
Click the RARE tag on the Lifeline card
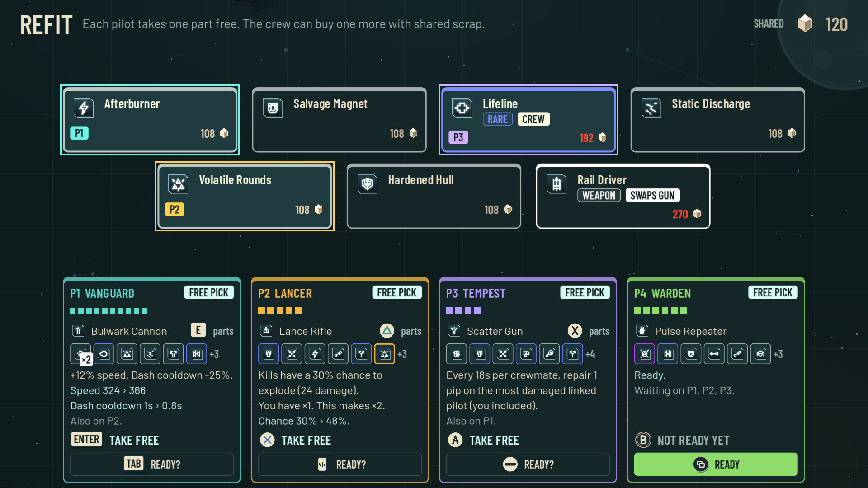pos(498,119)
